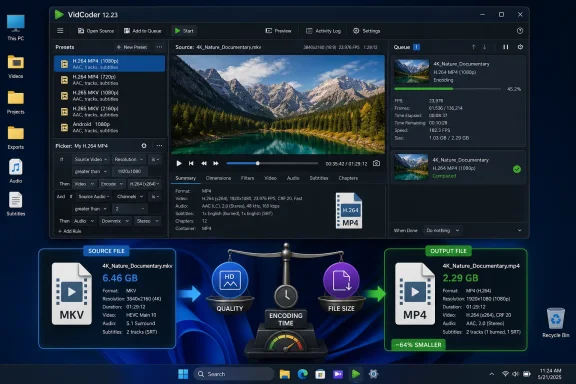Select Android 1080p preset
Viewport: 576px width, 384px height.
(x=109, y=127)
